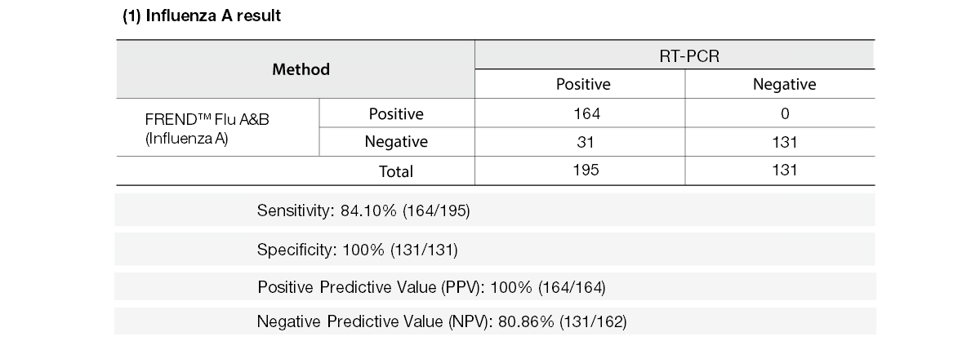Select the Positive Predictive Value line
This screenshot has height=341, width=980.
click(431, 286)
